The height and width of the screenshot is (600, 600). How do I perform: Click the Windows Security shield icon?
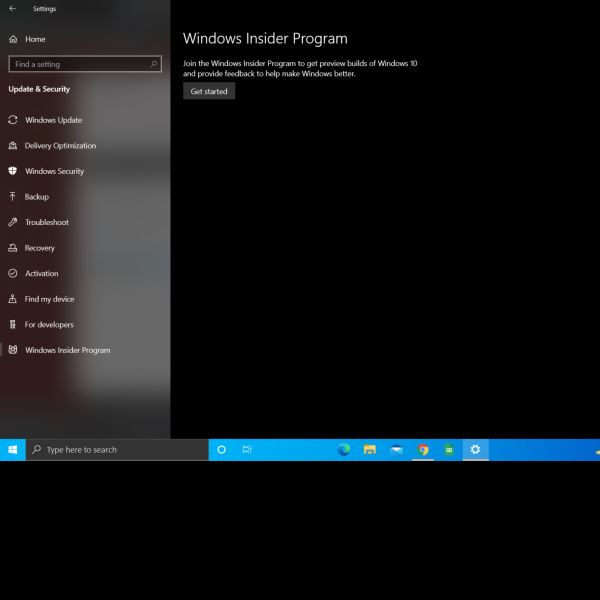13,171
